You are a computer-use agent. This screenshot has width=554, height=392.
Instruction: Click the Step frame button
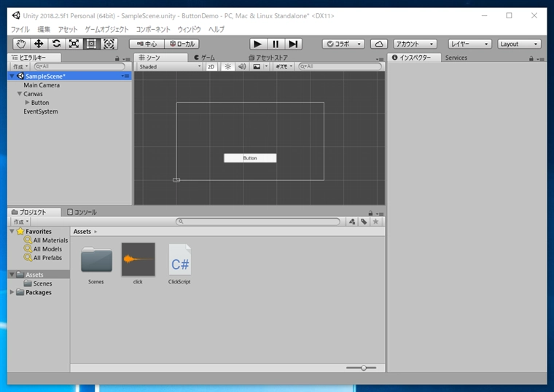click(293, 44)
